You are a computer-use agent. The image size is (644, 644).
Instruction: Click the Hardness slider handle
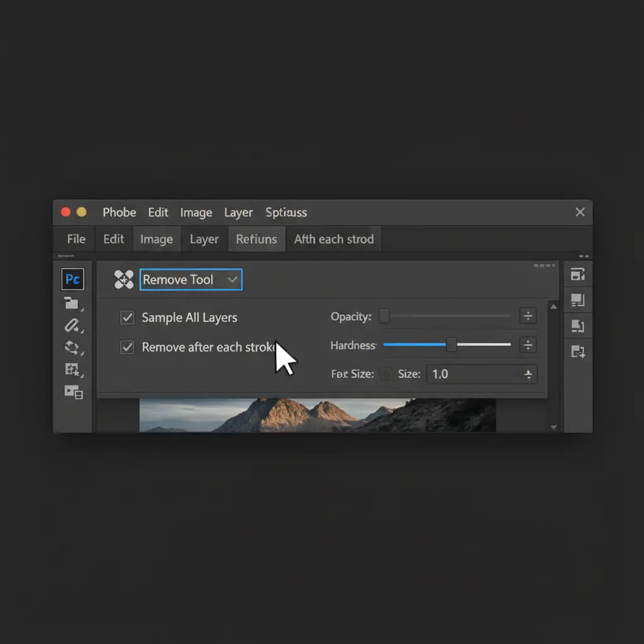coord(451,345)
